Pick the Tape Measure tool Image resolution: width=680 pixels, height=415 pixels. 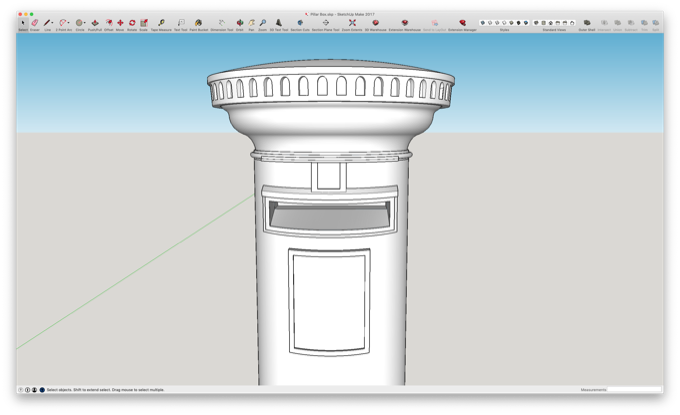[x=161, y=23]
